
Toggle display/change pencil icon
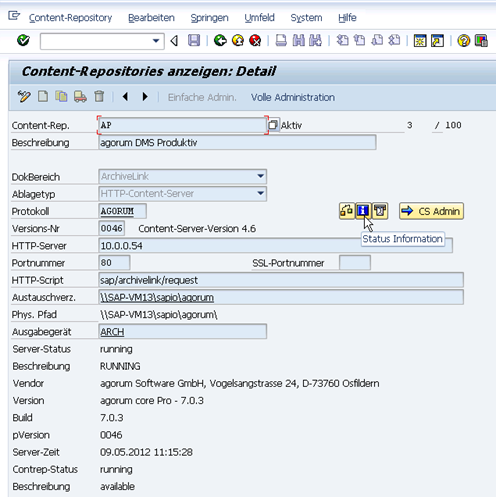click(24, 97)
